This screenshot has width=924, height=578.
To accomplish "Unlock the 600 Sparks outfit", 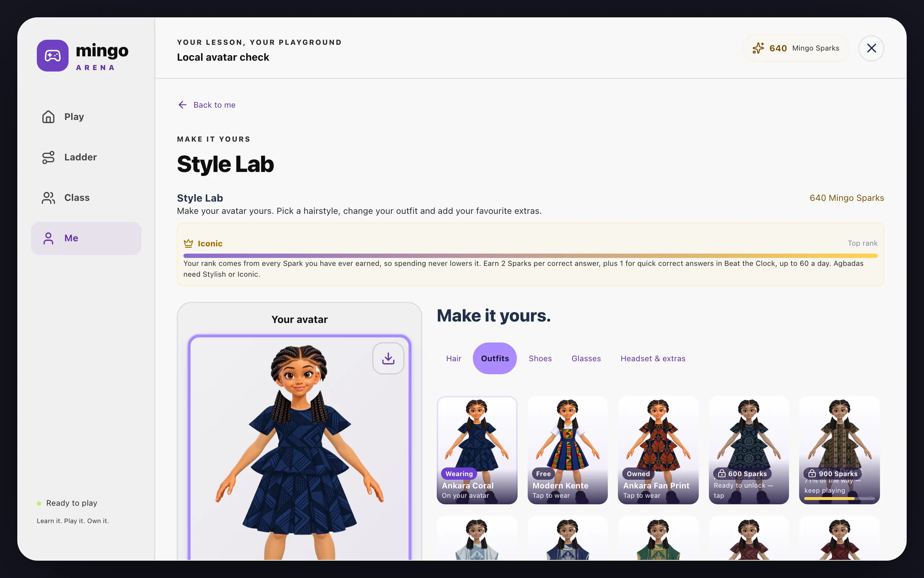I will 749,450.
